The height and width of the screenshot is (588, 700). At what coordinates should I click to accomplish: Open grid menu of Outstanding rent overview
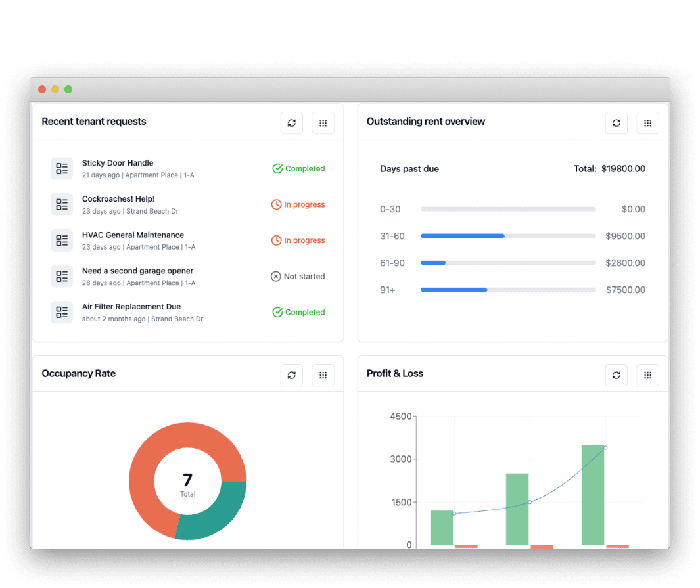tap(647, 123)
